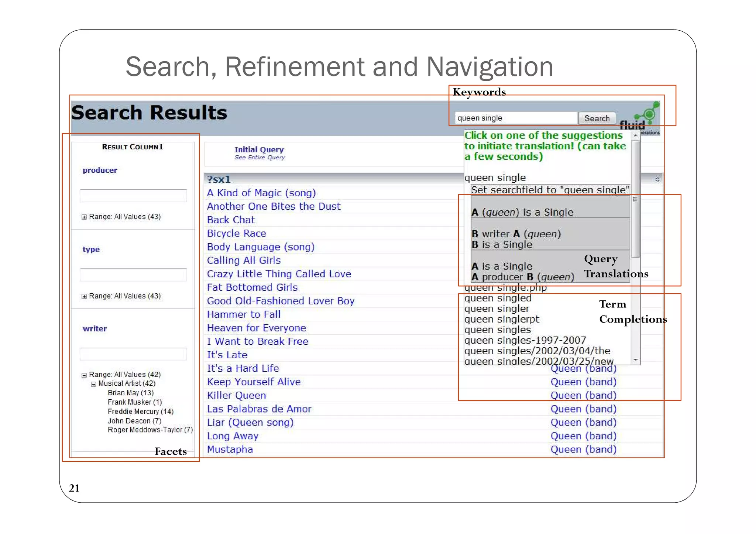Choose translation B writer A (queen)
The image size is (756, 534).
pos(550,235)
